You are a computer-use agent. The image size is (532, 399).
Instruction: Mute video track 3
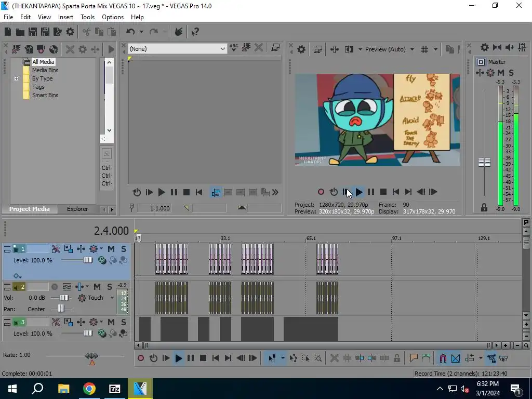tap(111, 322)
